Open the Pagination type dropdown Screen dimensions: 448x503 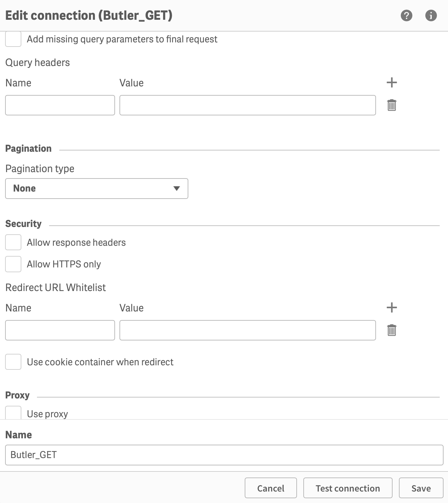(x=97, y=188)
